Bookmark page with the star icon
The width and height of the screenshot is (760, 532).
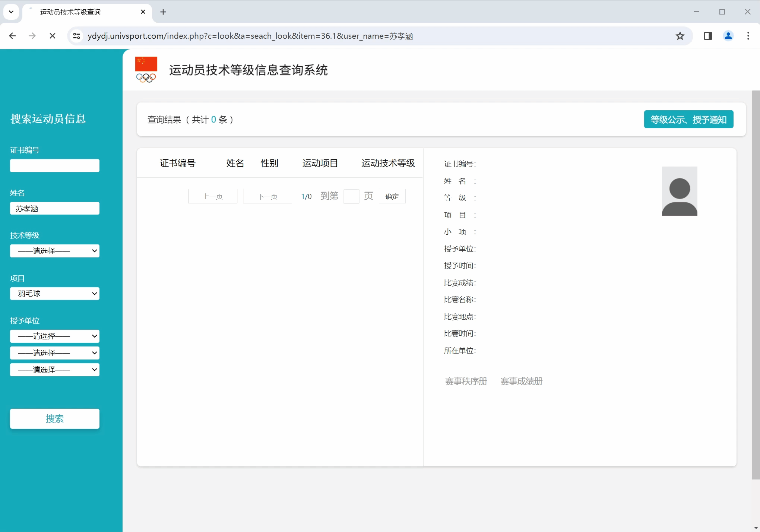pos(680,36)
